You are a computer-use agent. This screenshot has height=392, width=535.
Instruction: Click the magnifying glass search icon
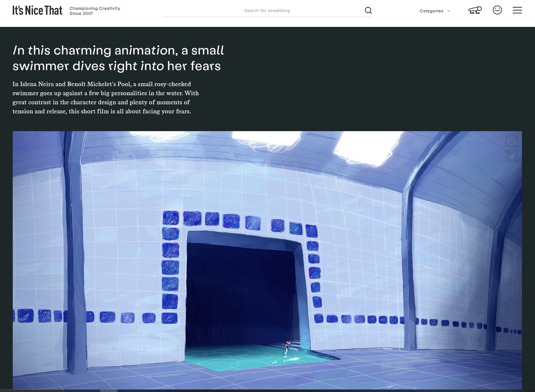(368, 11)
